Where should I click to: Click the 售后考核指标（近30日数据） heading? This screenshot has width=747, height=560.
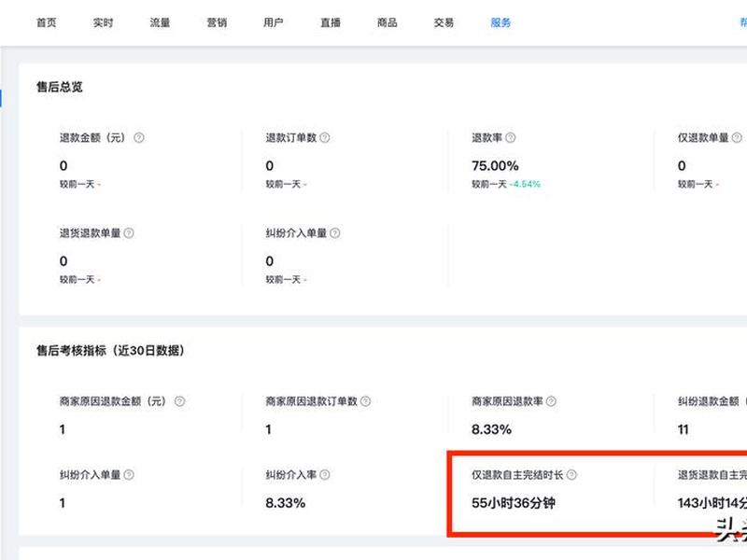pos(110,351)
